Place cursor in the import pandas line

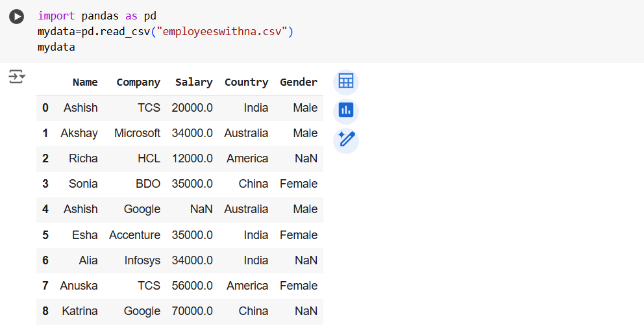[97, 16]
